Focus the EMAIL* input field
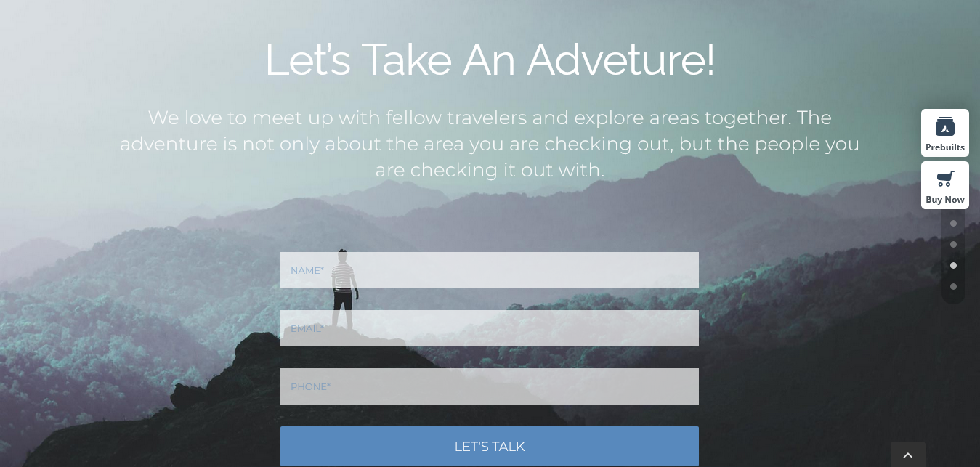 click(489, 328)
